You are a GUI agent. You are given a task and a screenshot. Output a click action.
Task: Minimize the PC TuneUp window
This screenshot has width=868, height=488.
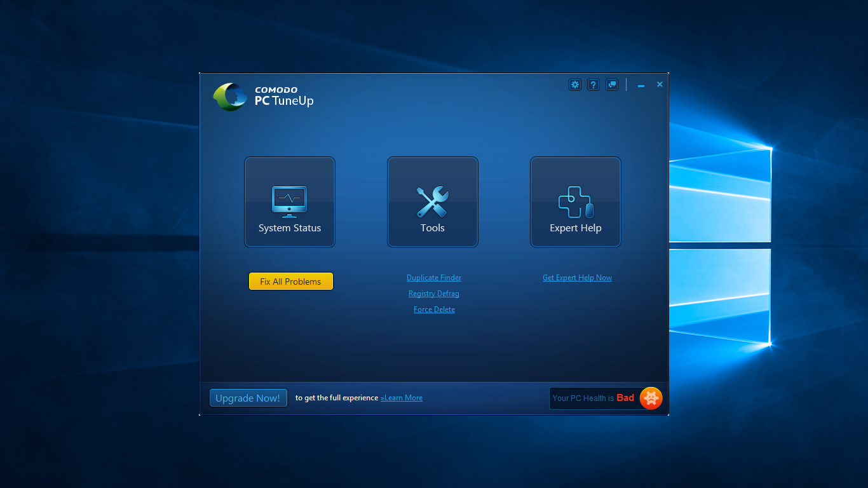641,84
